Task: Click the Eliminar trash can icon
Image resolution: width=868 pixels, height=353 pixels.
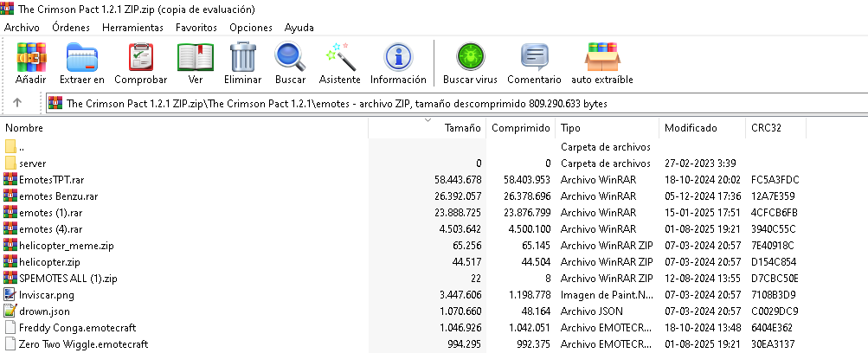Action: (x=243, y=57)
